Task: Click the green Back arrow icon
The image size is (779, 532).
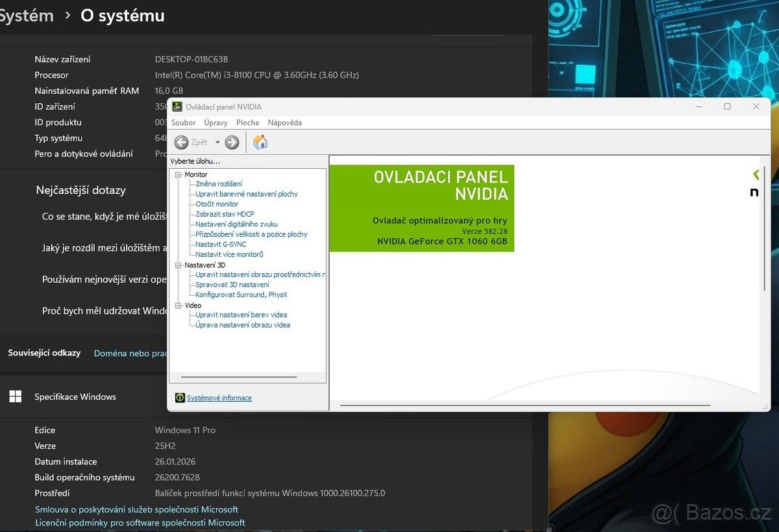Action: click(181, 143)
